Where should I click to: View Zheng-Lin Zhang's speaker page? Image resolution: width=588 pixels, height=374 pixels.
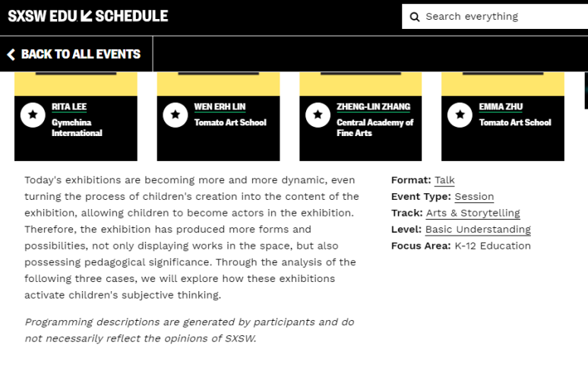pos(373,107)
